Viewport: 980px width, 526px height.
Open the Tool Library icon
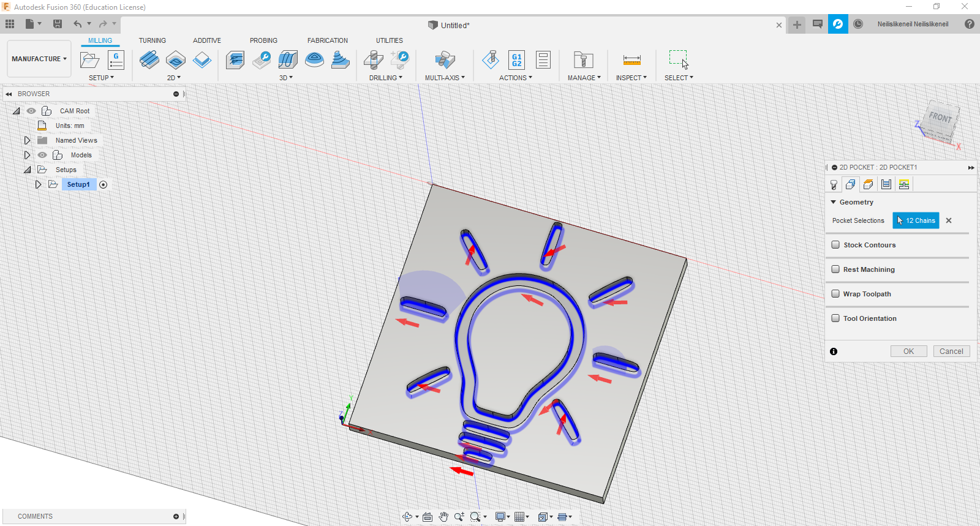(x=584, y=60)
